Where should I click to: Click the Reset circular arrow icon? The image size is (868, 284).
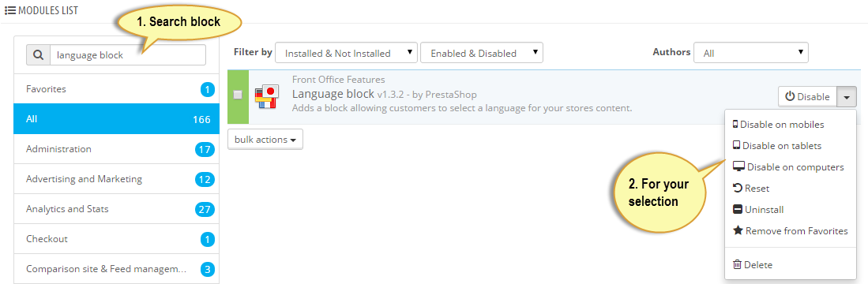tap(738, 189)
